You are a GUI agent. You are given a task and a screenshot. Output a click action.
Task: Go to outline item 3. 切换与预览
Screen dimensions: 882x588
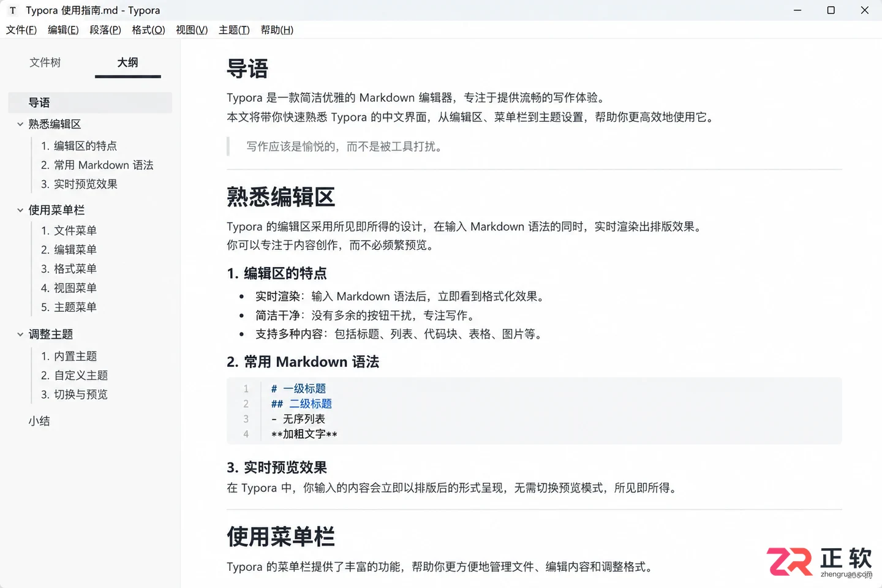(74, 394)
